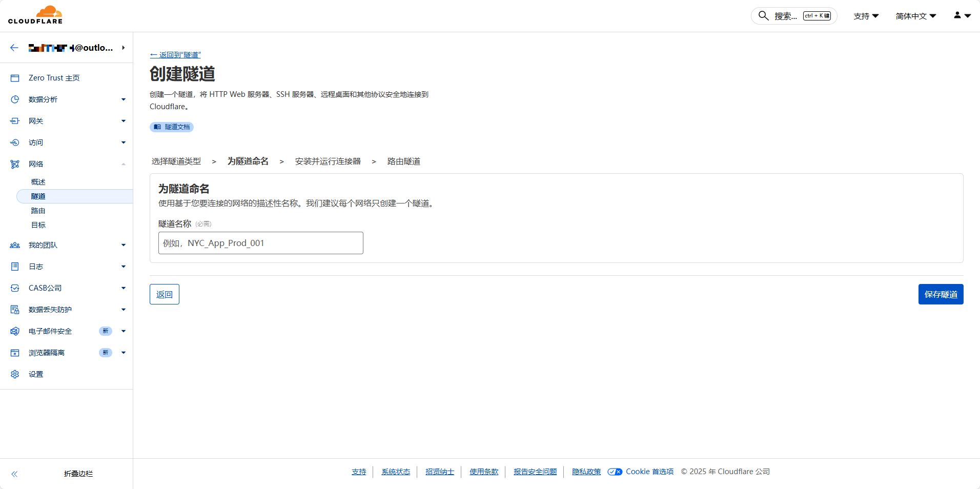
Task: Open the user account profile icon
Action: [x=962, y=16]
